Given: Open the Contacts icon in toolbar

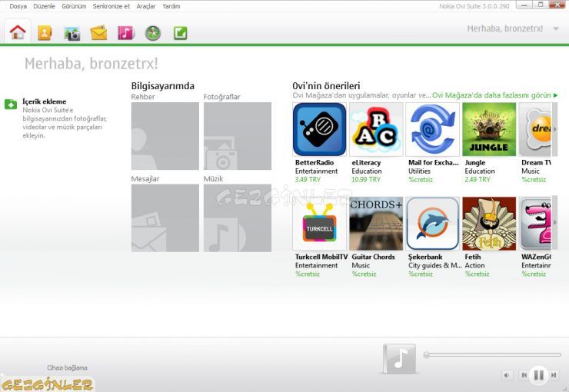Looking at the screenshot, I should point(45,33).
